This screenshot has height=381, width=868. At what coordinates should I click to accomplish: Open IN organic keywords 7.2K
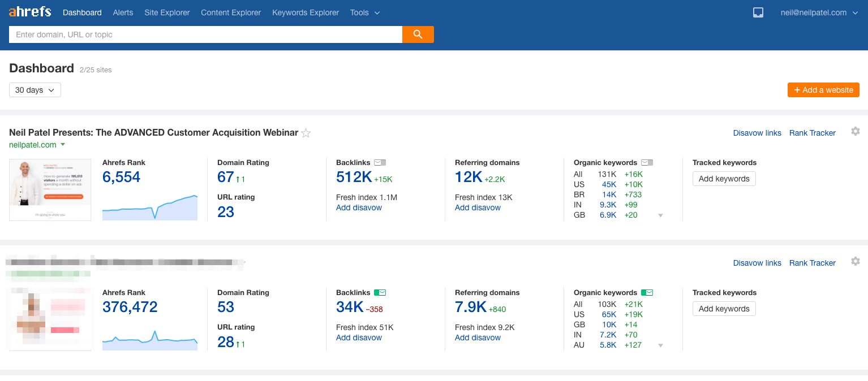tap(608, 335)
